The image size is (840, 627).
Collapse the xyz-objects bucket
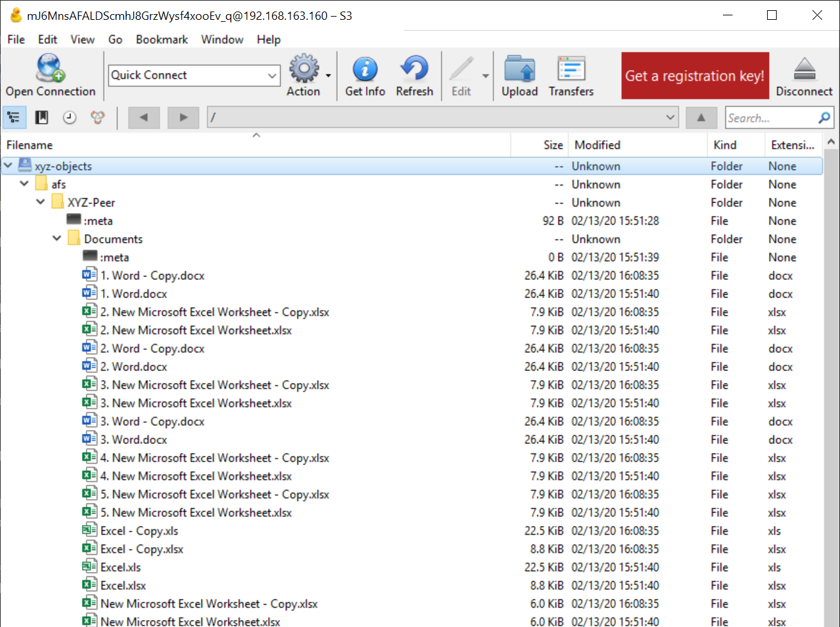(8, 166)
